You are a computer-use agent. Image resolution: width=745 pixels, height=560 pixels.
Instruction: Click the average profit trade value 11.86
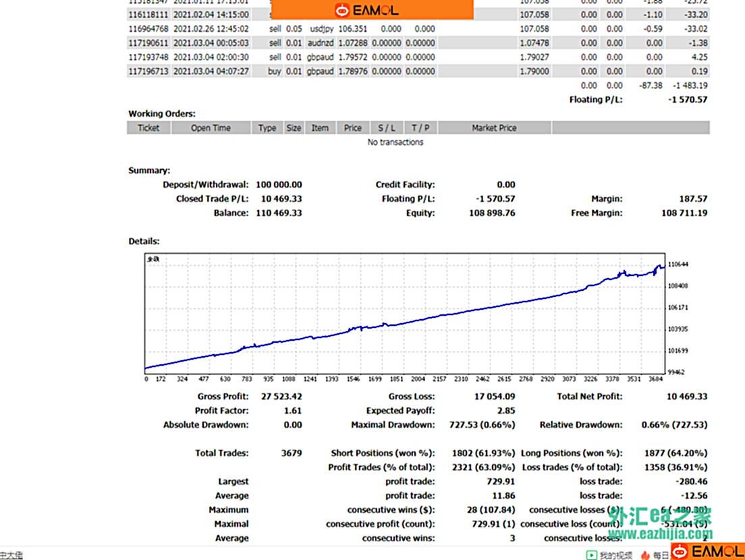(503, 497)
